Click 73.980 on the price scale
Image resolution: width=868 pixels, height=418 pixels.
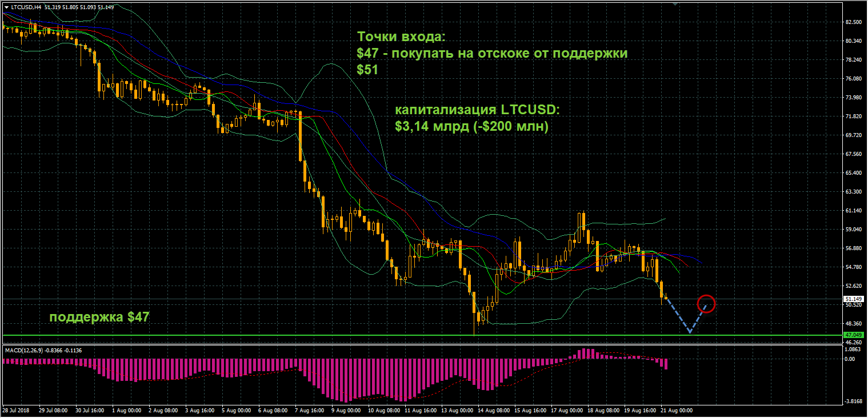(x=853, y=97)
